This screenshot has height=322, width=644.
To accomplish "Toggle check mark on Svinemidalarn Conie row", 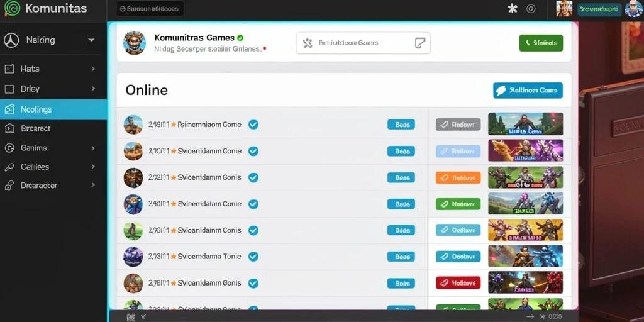I will pyautogui.click(x=253, y=204).
